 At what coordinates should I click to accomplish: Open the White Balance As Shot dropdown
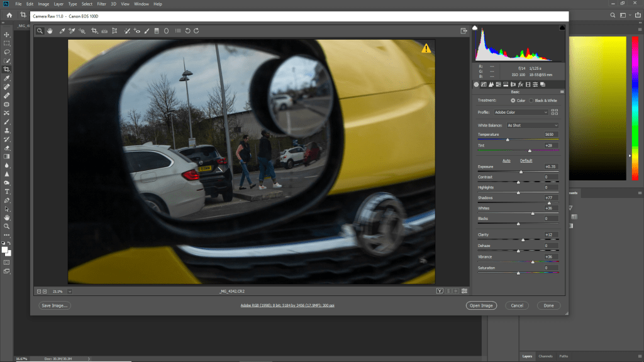(x=532, y=125)
